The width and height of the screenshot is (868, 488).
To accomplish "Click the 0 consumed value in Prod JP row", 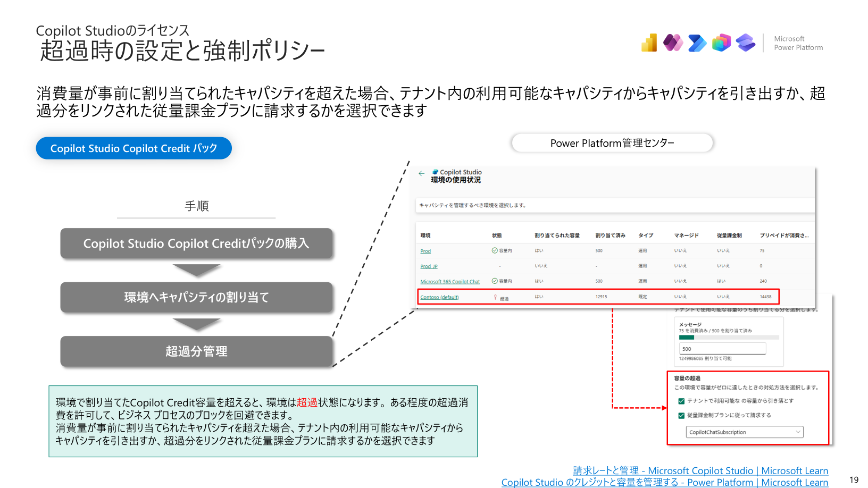I will point(761,266).
